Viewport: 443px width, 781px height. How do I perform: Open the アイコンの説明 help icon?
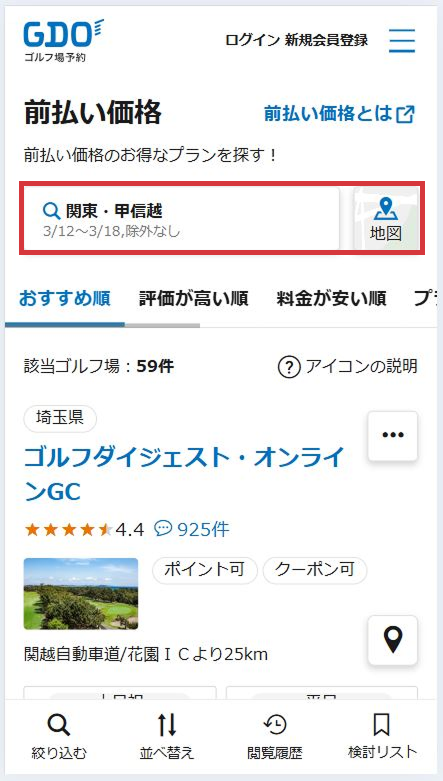pos(289,368)
